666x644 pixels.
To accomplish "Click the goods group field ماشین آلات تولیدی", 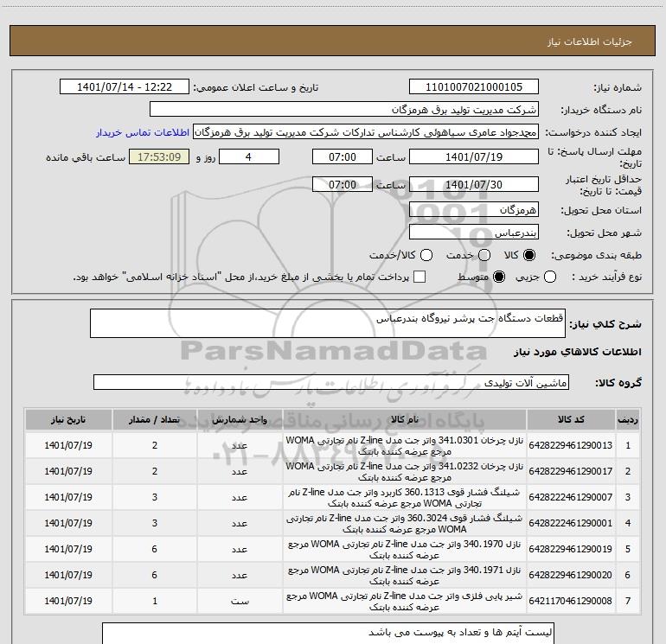I will [331, 382].
